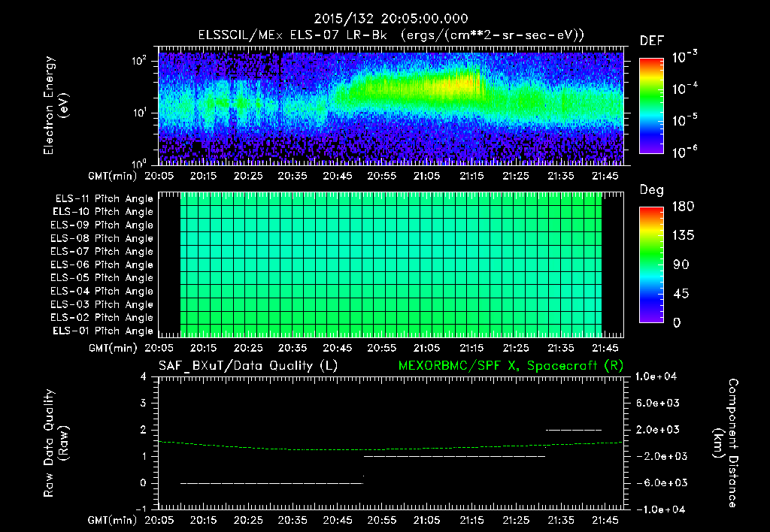Click the 10^1 tick on electron energy axis
Screen dimensions: 770x532
click(x=139, y=113)
